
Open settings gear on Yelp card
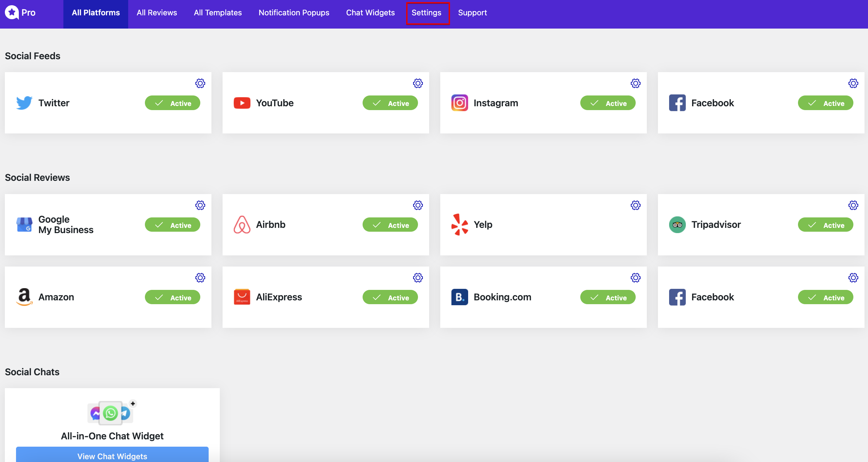636,205
